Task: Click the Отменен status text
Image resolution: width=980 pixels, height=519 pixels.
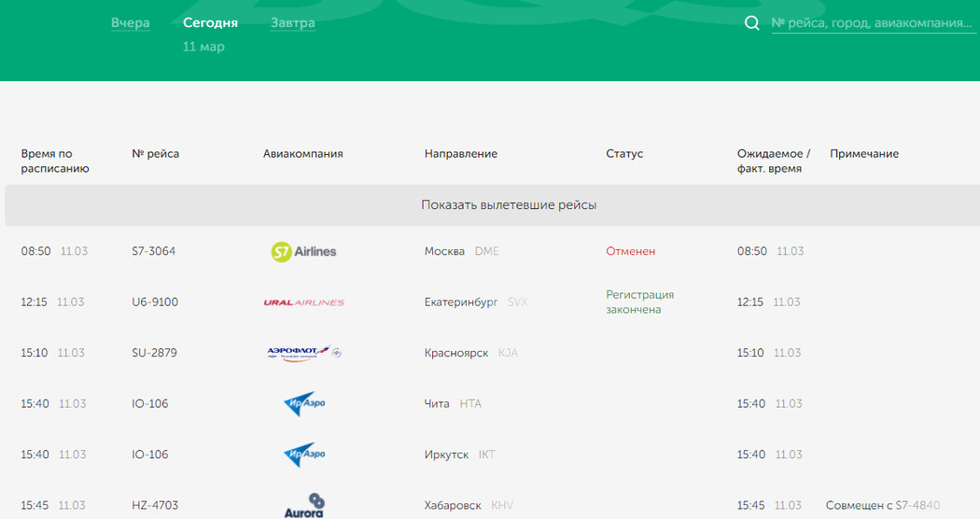Action: point(630,252)
